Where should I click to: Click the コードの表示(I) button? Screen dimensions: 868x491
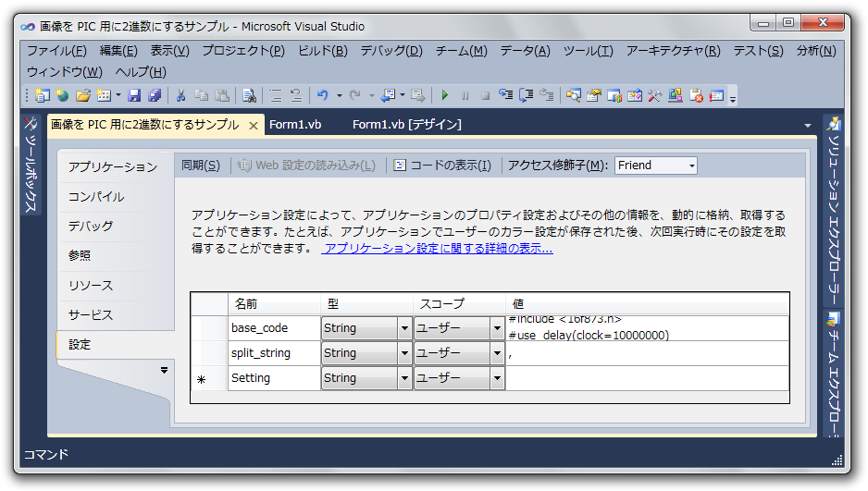pos(442,166)
